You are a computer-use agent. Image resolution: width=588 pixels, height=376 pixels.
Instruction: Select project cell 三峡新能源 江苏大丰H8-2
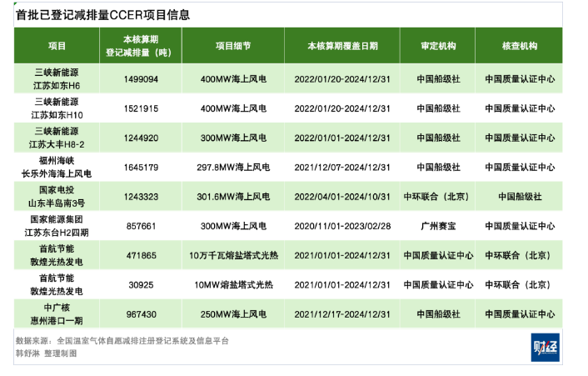pyautogui.click(x=57, y=138)
